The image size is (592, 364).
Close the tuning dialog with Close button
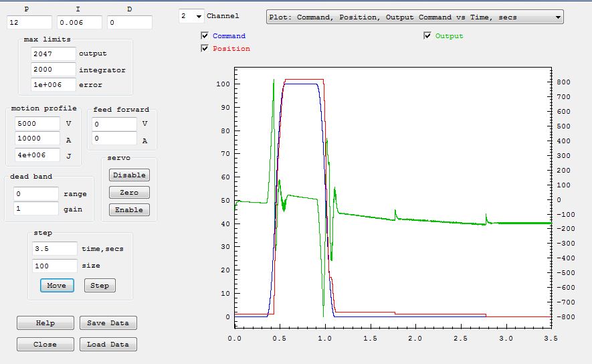coord(45,344)
